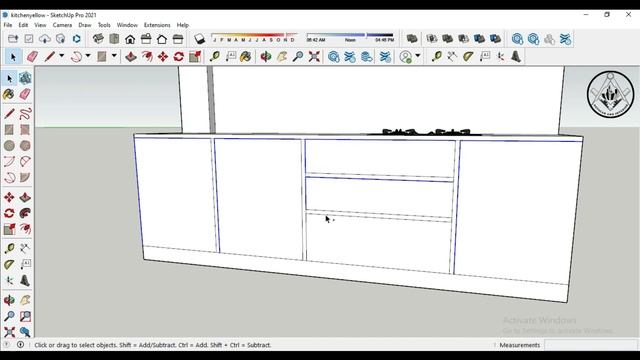Click the Trimble Connect cloud icon
This screenshot has height=360, width=640.
pyautogui.click(x=44, y=39)
